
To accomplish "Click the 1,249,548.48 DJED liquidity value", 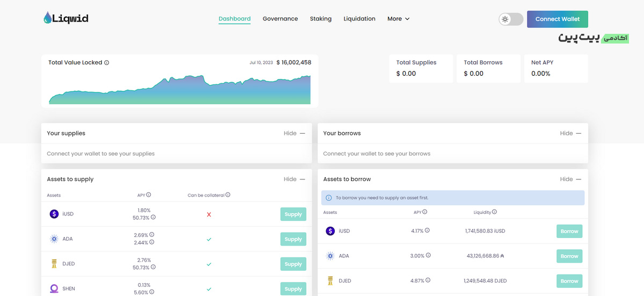I will 485,281.
